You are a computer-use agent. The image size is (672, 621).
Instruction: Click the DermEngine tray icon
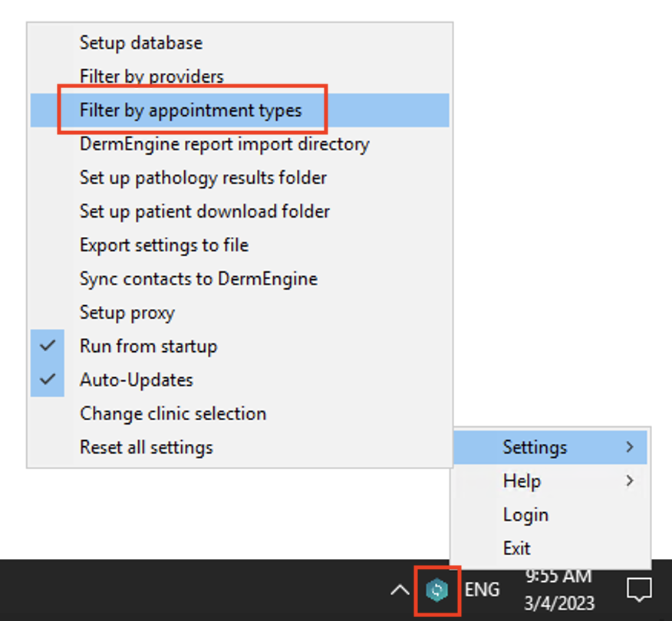(436, 590)
